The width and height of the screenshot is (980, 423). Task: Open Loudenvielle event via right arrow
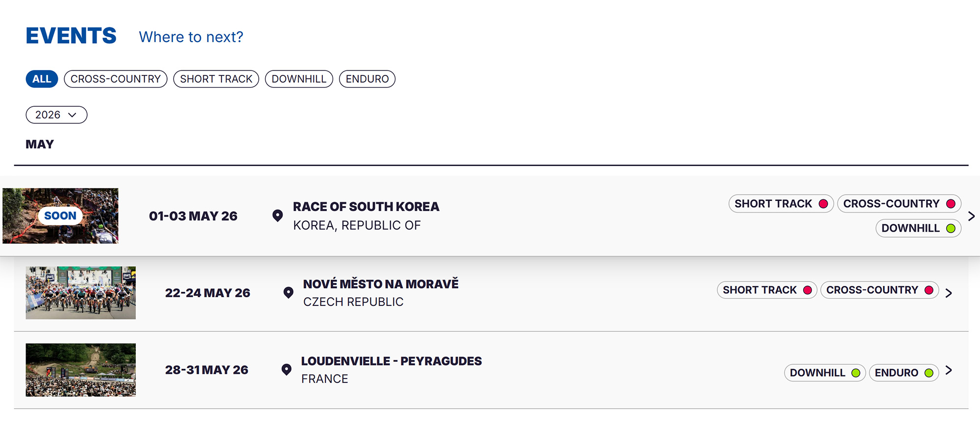tap(949, 370)
